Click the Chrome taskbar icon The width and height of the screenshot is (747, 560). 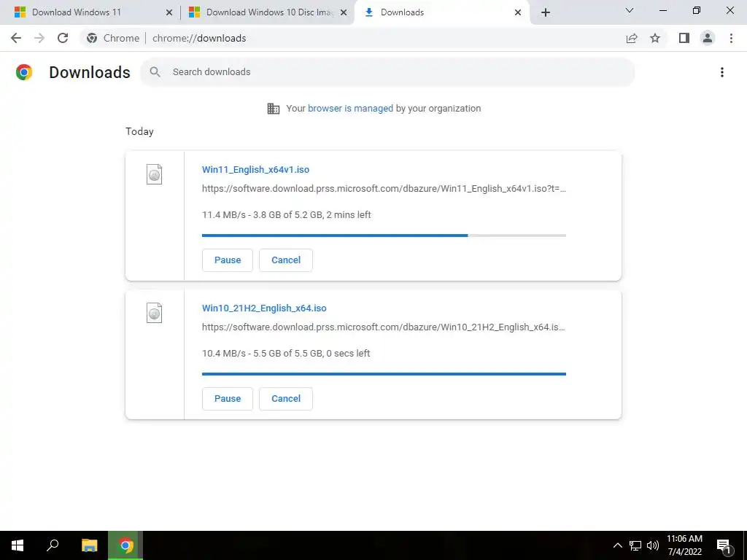pyautogui.click(x=125, y=545)
